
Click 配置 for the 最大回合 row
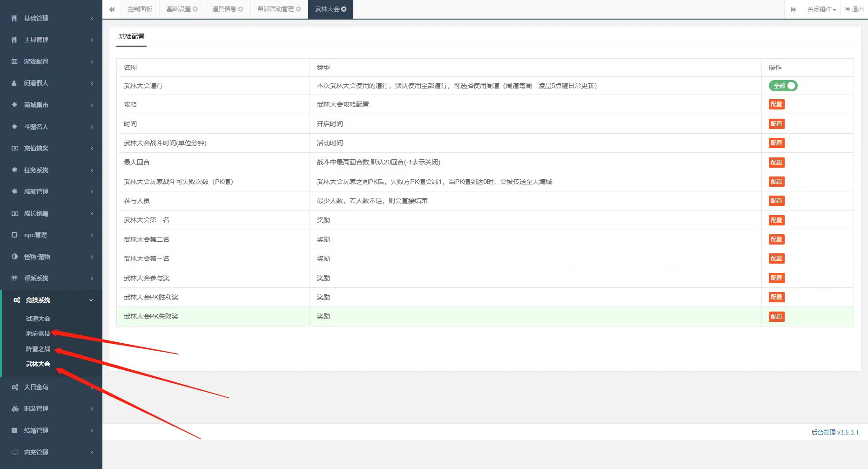coord(776,163)
